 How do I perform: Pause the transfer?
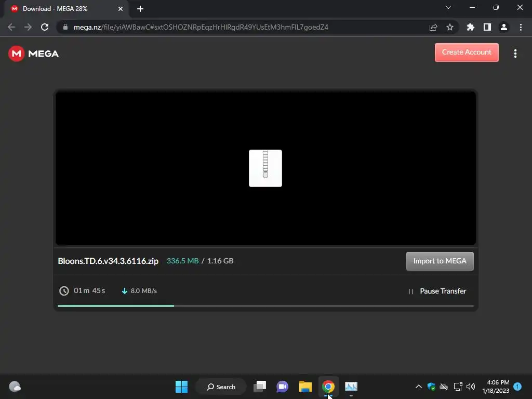tap(437, 291)
